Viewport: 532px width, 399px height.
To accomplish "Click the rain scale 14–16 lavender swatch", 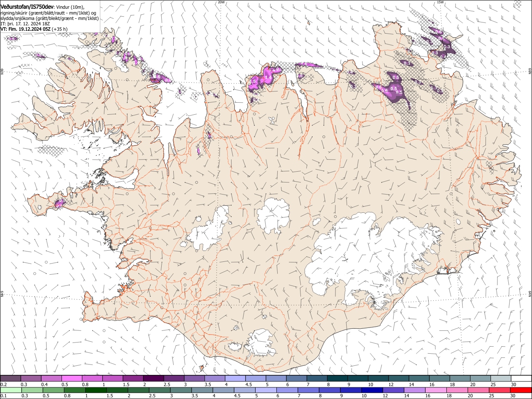I will coord(415,390).
